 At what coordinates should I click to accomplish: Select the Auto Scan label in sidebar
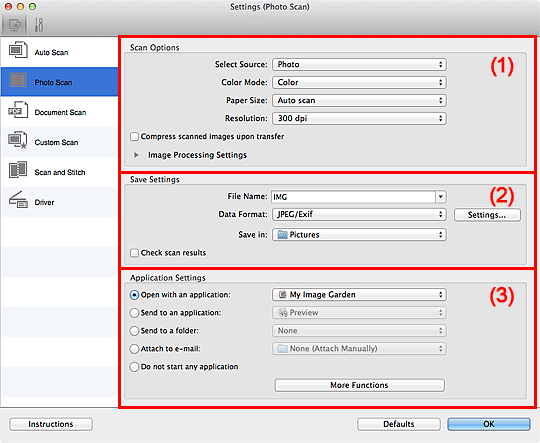pos(51,52)
